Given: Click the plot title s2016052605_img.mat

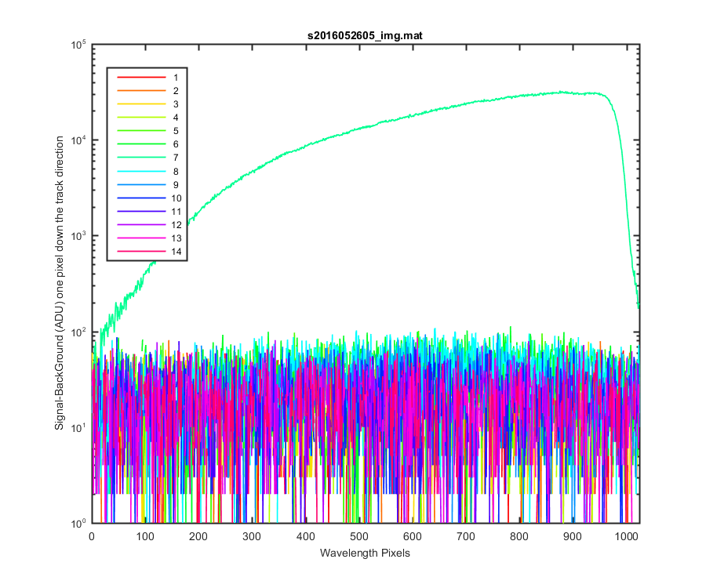Looking at the screenshot, I should click(365, 35).
